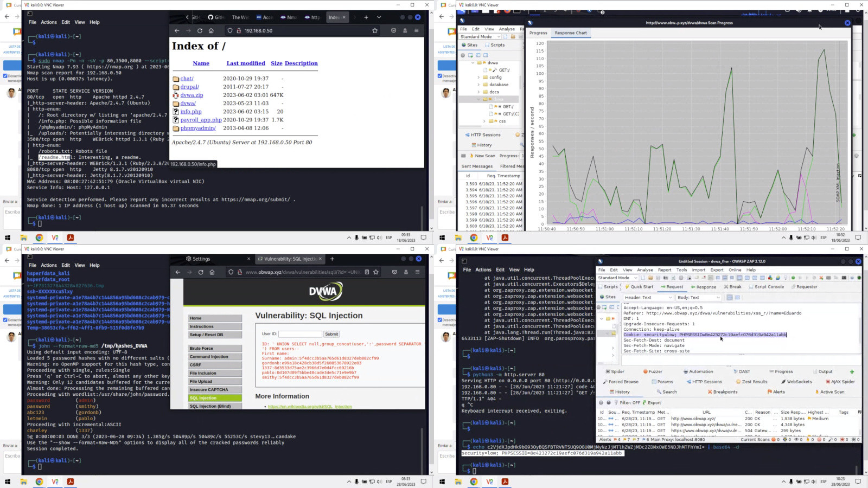This screenshot has width=868, height=488.
Task: Close the Vulnerability: SQL Injection tab
Action: pos(321,259)
